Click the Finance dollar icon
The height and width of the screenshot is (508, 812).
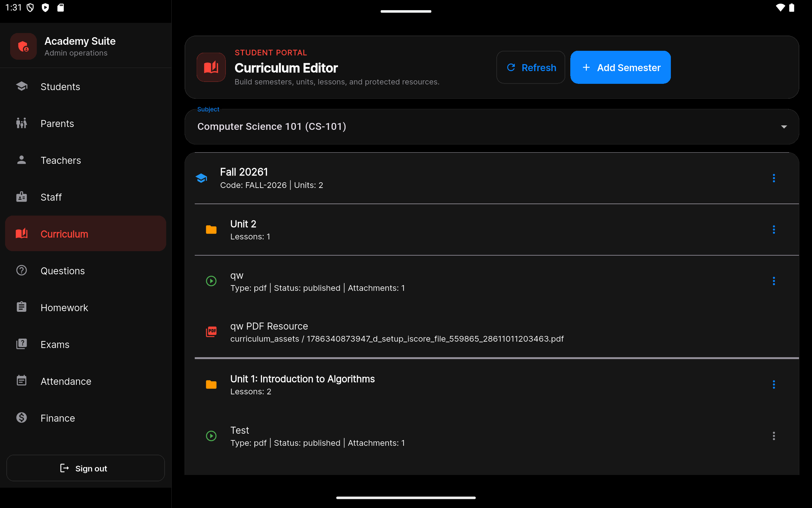[x=22, y=418]
